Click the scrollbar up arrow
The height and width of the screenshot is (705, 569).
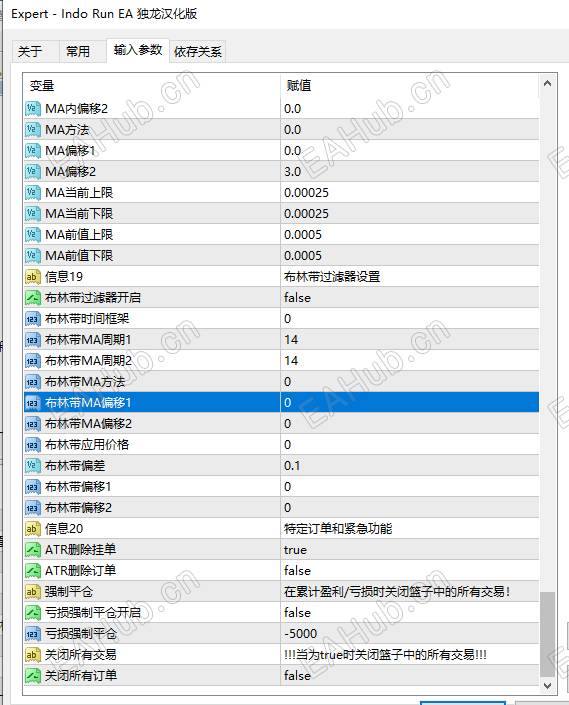coord(547,83)
